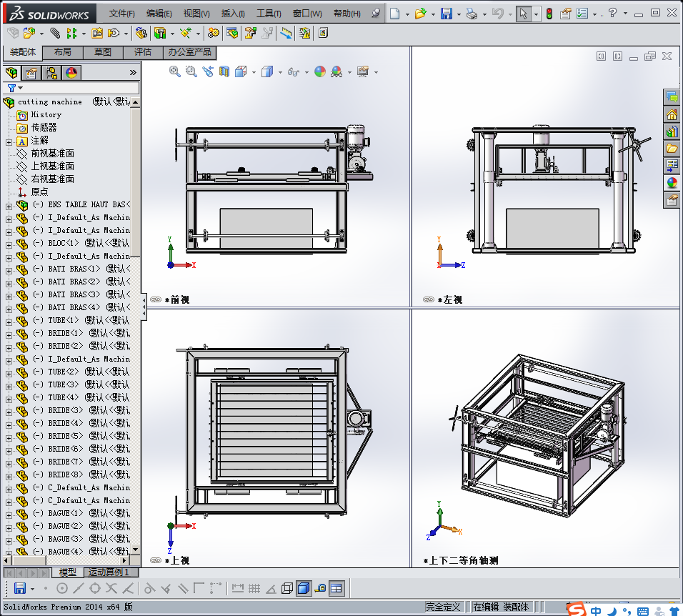Image resolution: width=683 pixels, height=616 pixels.
Task: Click the Zoom to area icon
Action: [191, 72]
